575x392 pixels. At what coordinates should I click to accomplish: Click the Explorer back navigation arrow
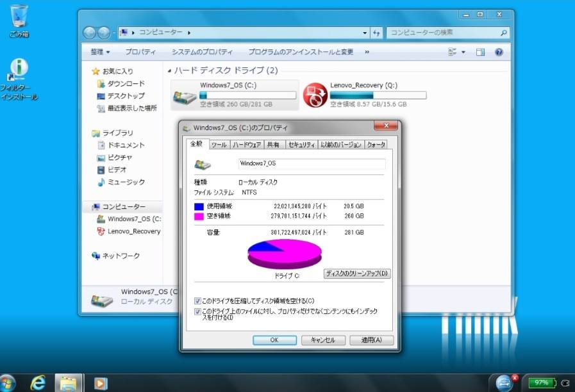pyautogui.click(x=89, y=33)
